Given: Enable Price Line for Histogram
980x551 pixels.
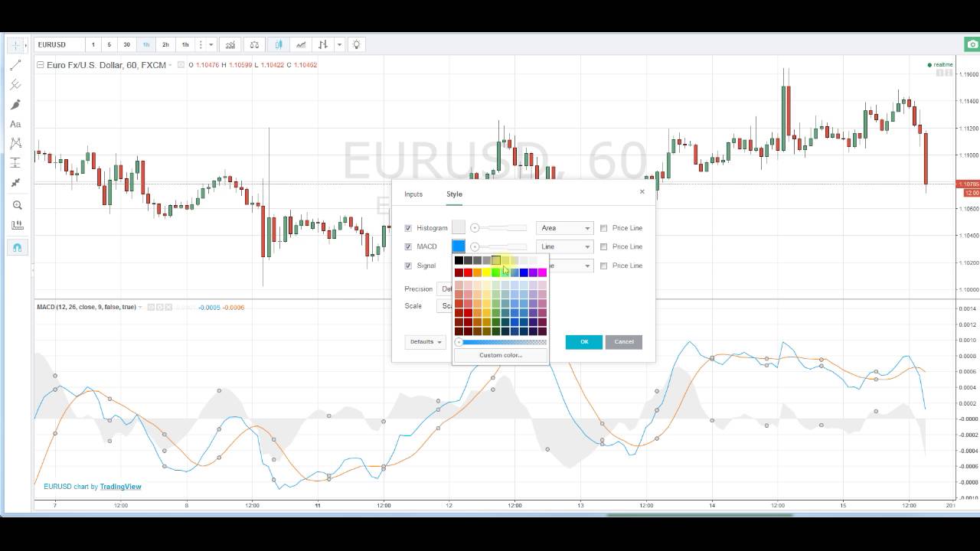Looking at the screenshot, I should 603,228.
